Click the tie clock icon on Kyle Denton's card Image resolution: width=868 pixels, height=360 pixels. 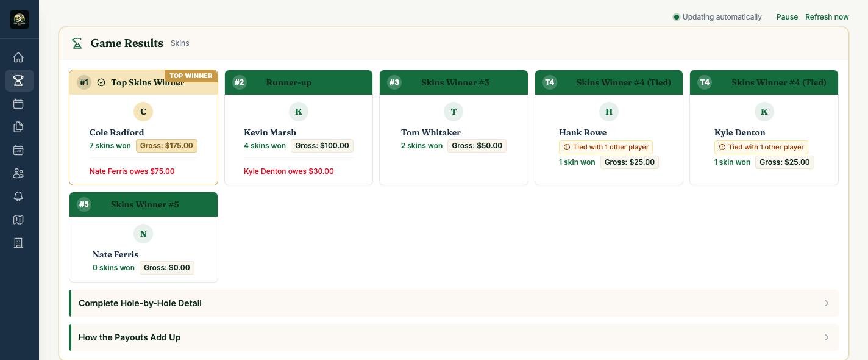pos(722,147)
